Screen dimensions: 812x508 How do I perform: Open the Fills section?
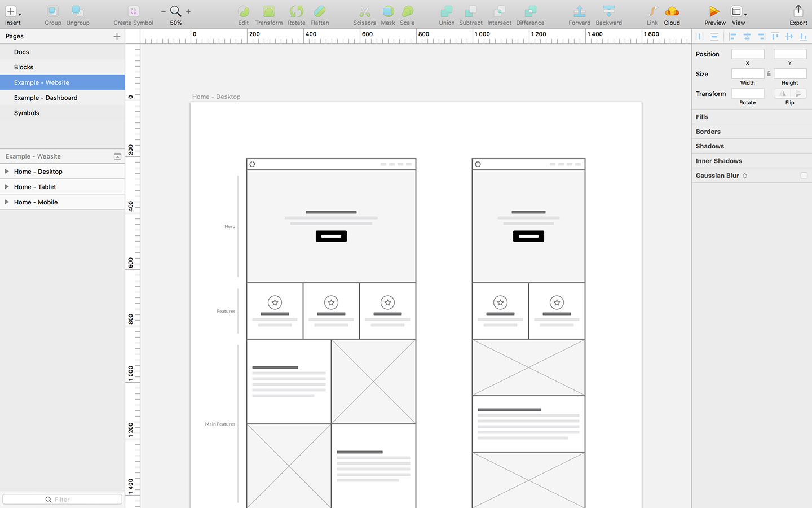(752, 117)
